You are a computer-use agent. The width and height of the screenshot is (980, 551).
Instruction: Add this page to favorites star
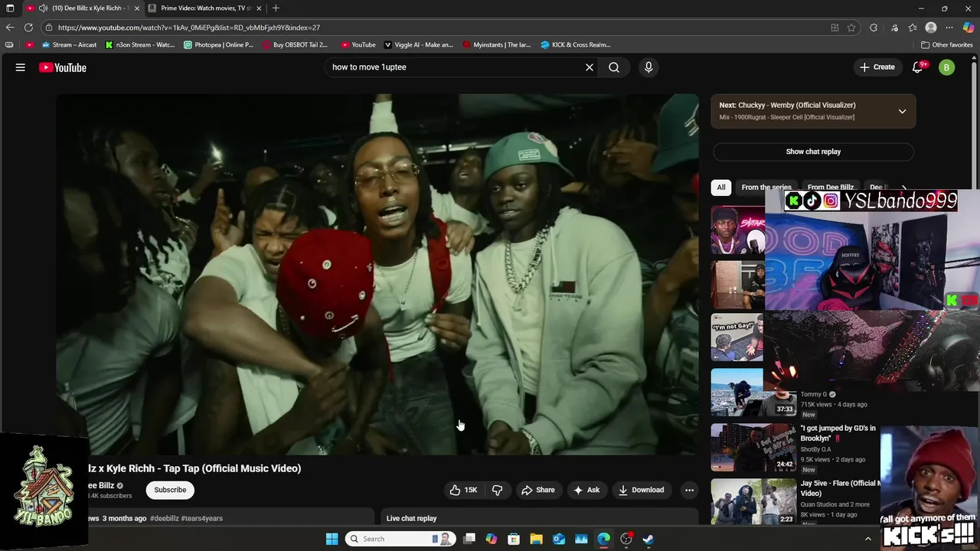(851, 28)
